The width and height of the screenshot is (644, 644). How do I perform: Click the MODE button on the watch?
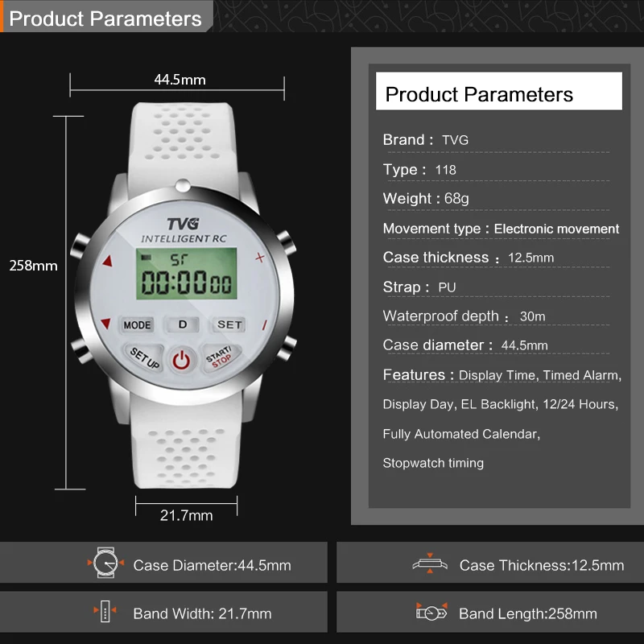(137, 325)
